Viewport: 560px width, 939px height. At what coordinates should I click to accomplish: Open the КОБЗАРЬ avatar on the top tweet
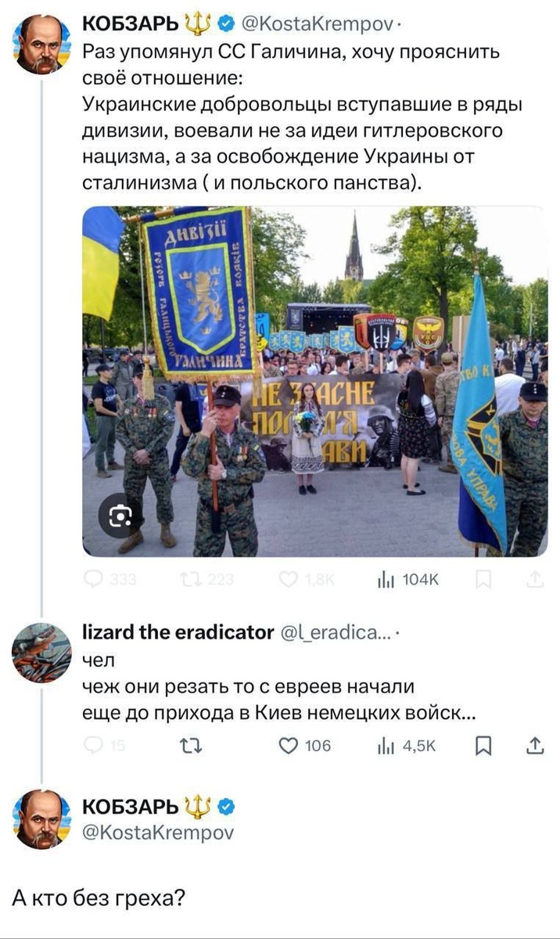[42, 45]
